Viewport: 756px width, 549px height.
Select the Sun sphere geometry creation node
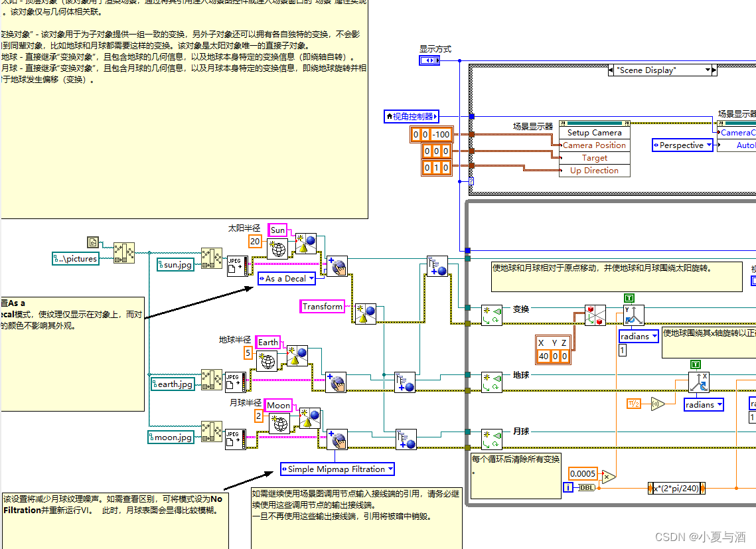(x=277, y=249)
